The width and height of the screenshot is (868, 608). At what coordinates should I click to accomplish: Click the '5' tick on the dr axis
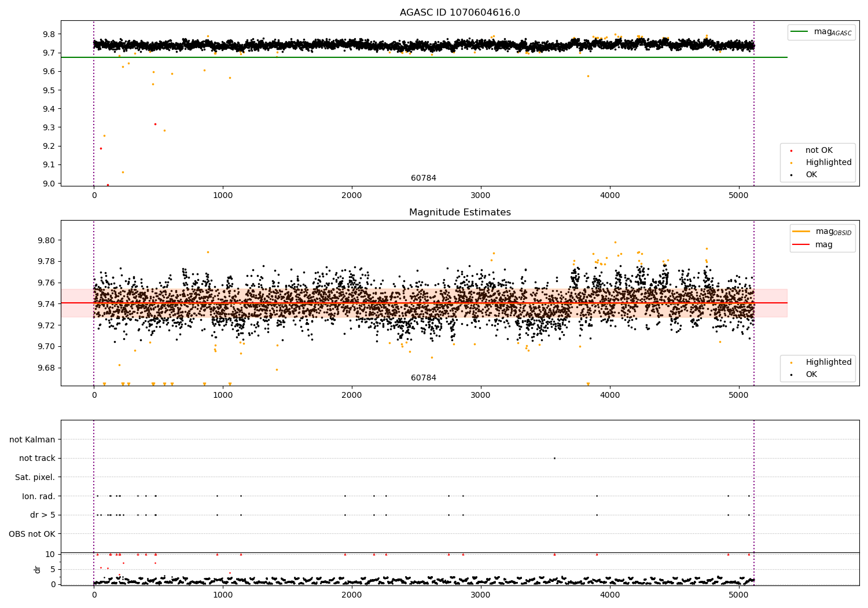(53, 569)
